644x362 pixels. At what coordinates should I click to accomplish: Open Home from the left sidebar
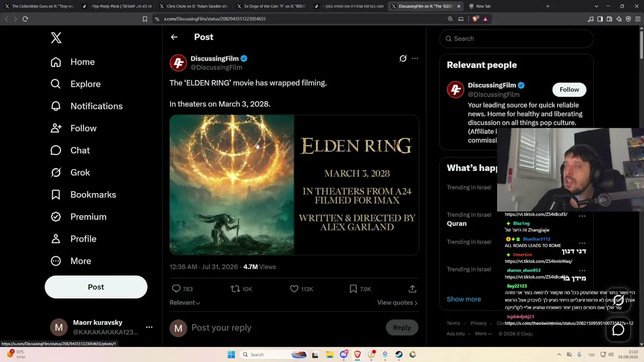[x=73, y=62]
